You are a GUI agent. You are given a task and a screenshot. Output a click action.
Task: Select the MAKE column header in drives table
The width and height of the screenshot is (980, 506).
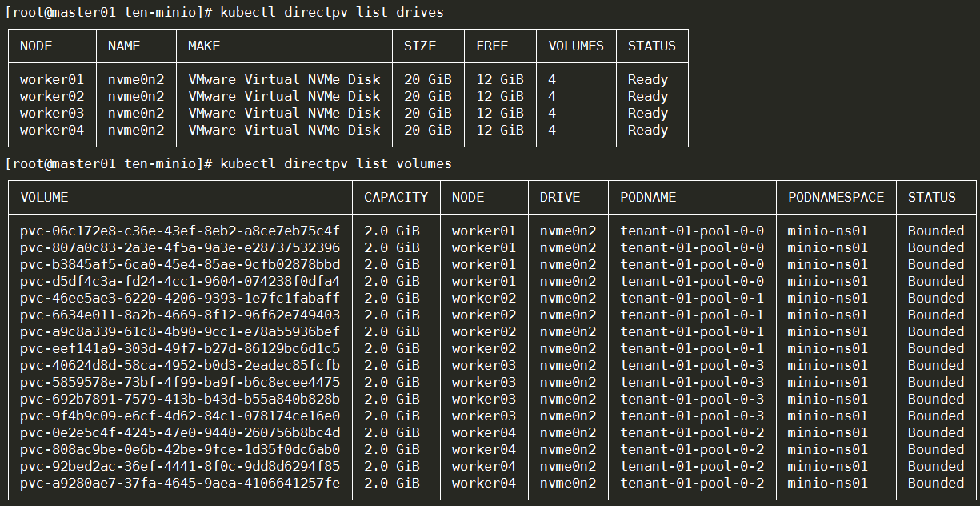click(x=204, y=46)
